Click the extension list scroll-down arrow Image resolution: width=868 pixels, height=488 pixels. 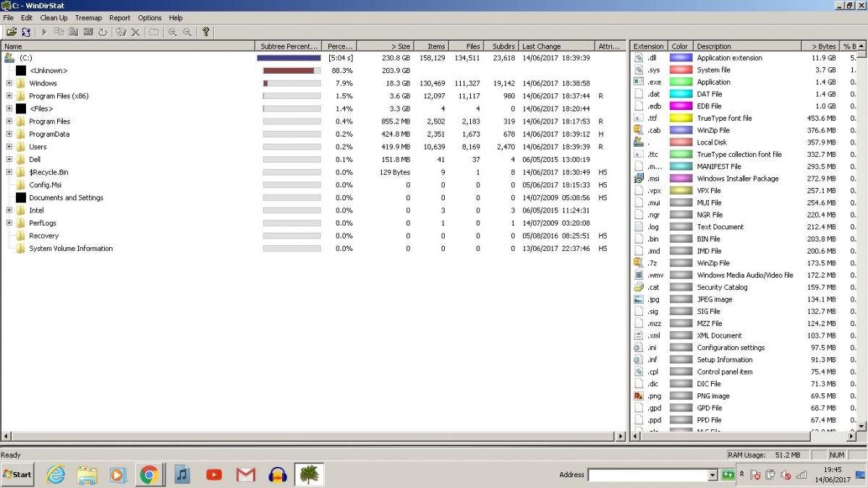tap(861, 427)
